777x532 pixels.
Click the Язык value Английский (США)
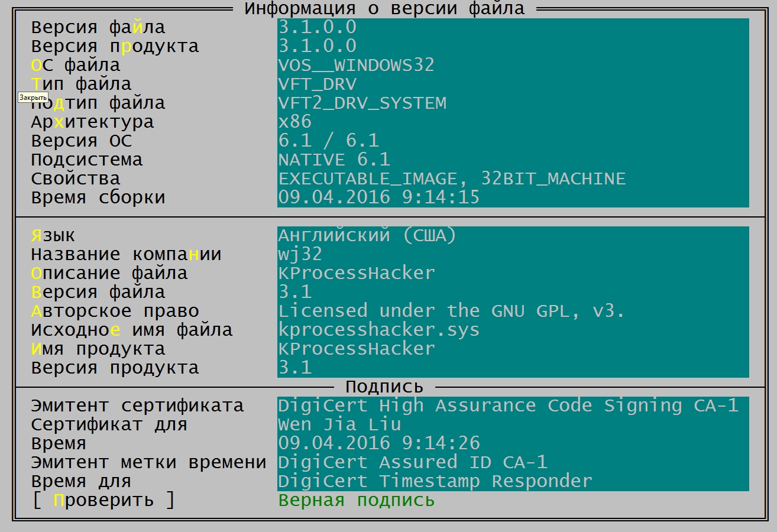pos(513,235)
